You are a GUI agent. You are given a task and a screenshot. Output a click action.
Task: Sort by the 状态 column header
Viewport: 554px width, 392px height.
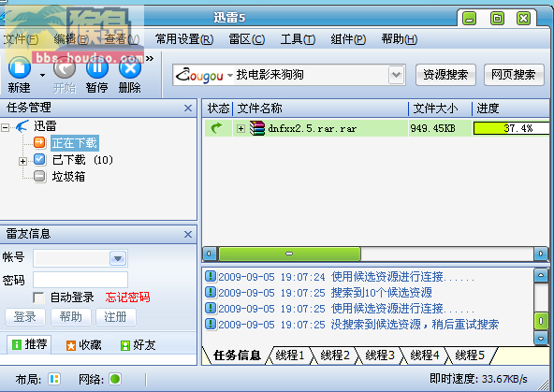click(x=218, y=109)
